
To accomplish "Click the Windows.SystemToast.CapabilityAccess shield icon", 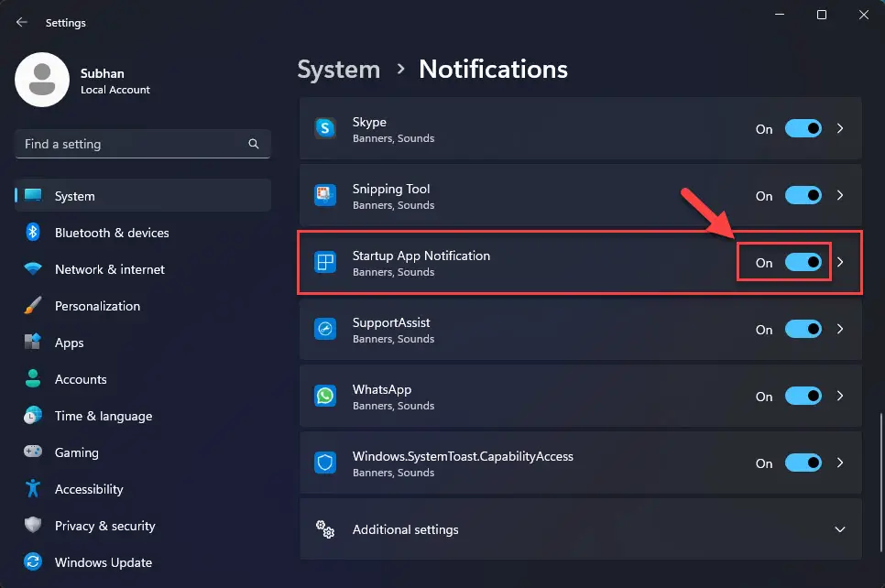I will [325, 463].
